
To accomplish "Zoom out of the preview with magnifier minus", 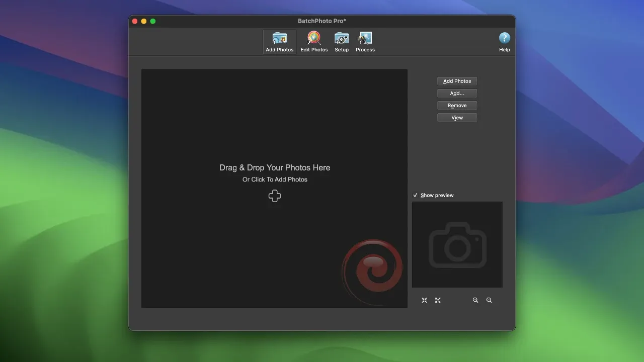I will (x=489, y=300).
